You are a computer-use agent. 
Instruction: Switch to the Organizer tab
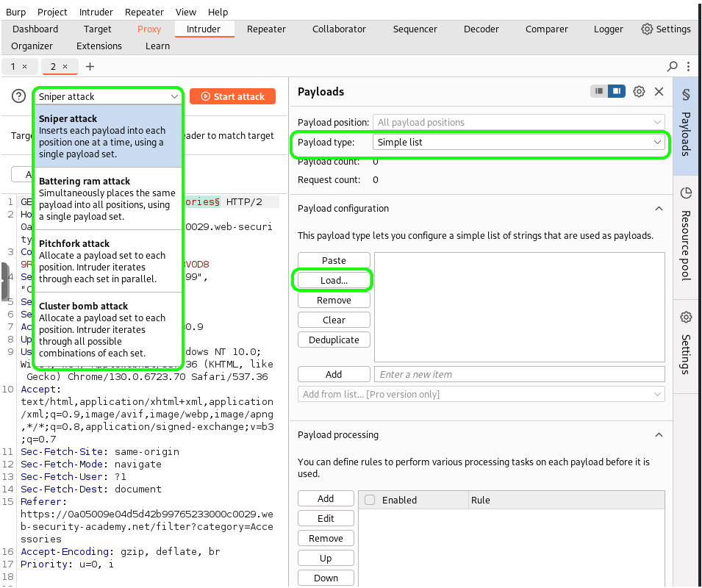click(32, 46)
